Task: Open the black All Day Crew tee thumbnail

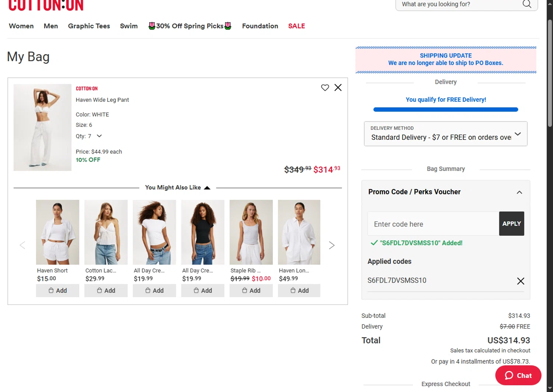Action: 203,232
